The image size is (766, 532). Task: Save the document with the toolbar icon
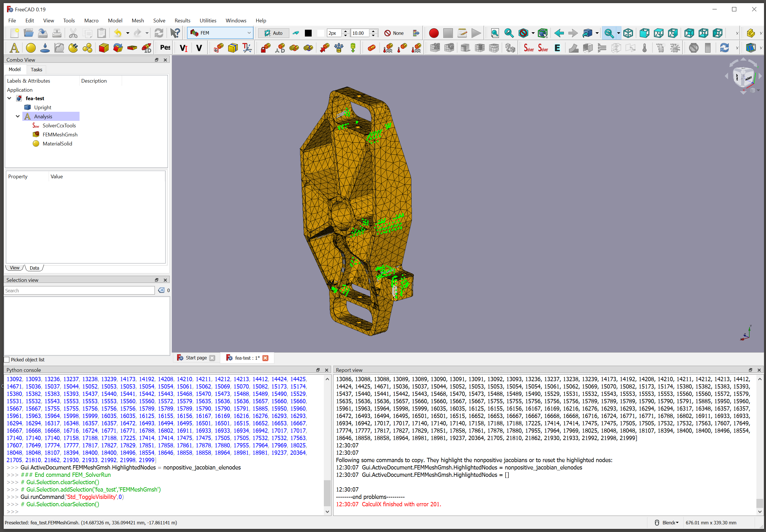(x=43, y=33)
